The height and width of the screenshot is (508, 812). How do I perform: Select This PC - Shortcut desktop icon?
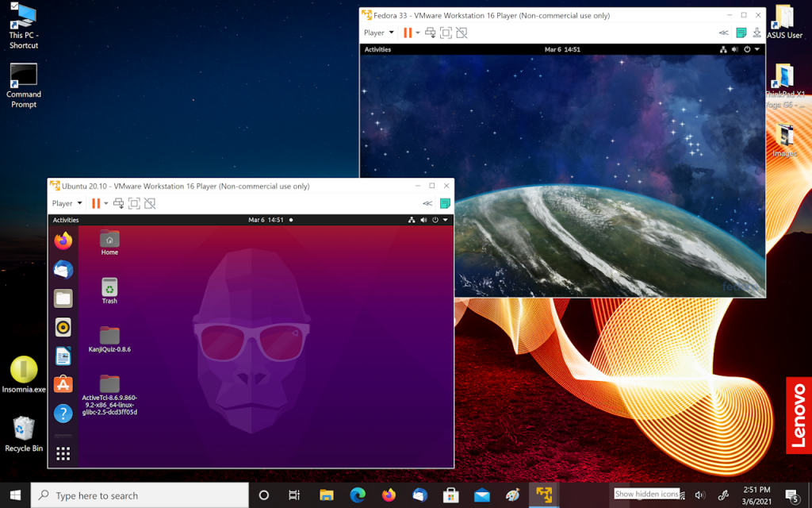tap(24, 26)
